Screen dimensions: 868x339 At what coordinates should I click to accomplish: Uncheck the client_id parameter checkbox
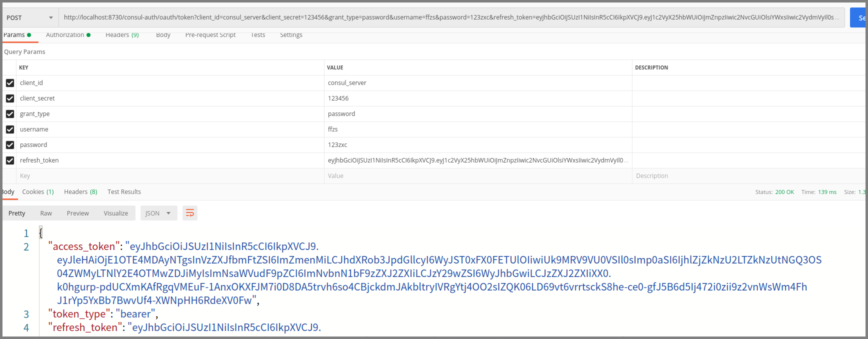click(10, 83)
